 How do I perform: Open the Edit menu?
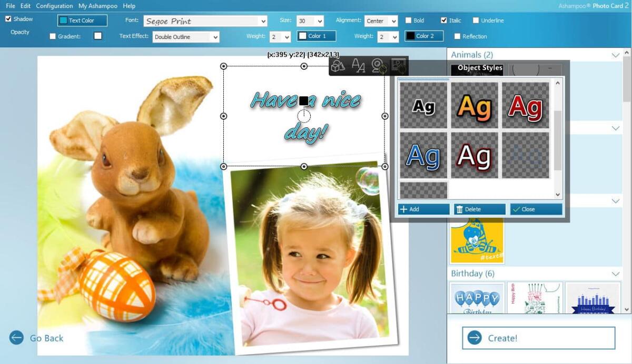coord(25,6)
